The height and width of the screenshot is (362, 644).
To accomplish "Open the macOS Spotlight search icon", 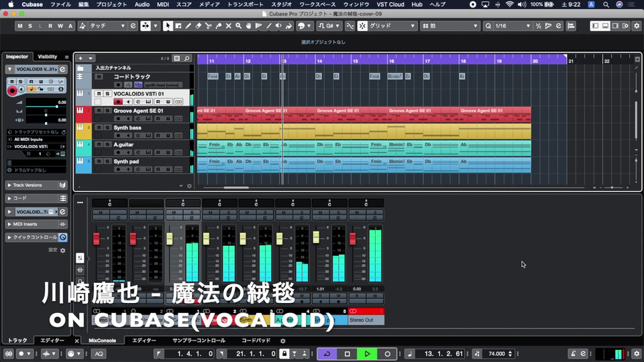I will coord(606,5).
